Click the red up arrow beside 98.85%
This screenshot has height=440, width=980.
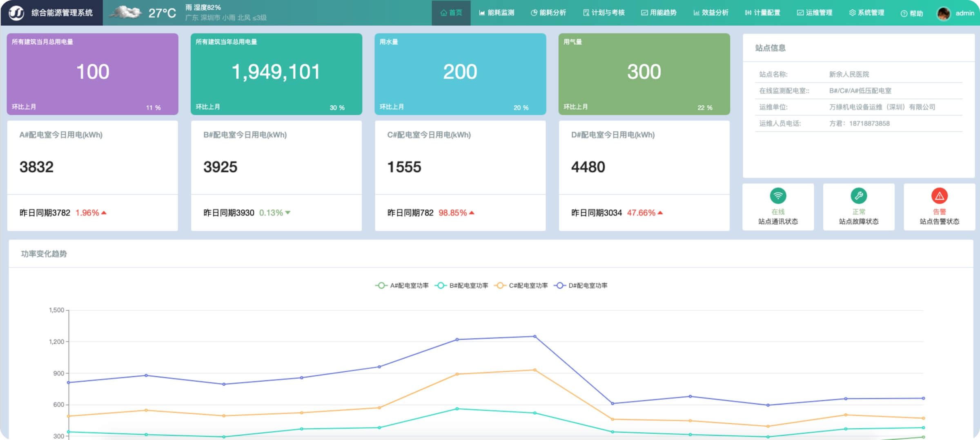472,213
